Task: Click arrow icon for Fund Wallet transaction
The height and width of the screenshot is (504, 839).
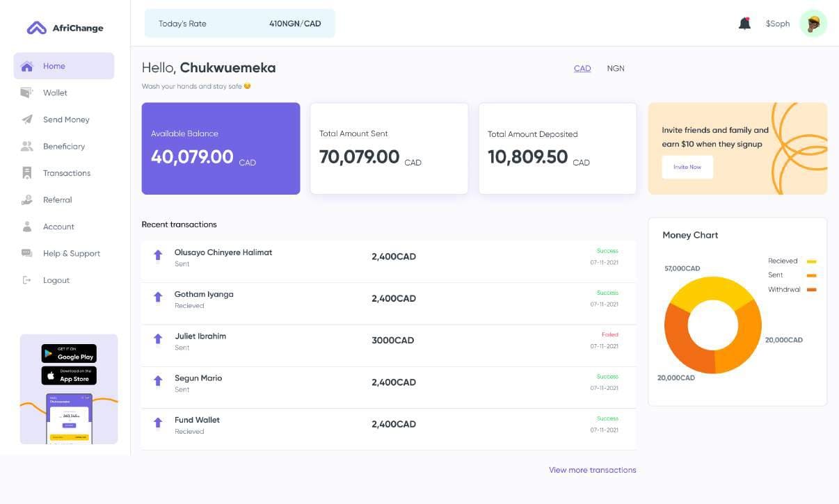Action: point(158,423)
